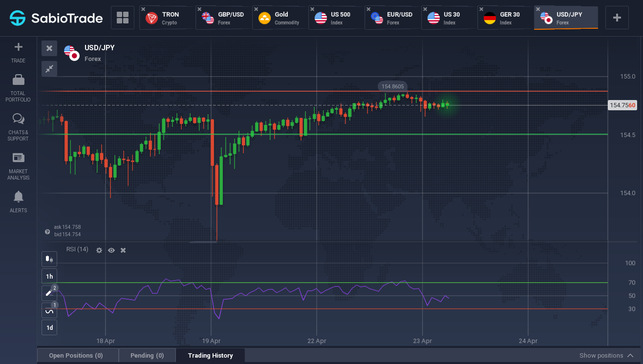Open RSI indicator settings gear

point(99,250)
